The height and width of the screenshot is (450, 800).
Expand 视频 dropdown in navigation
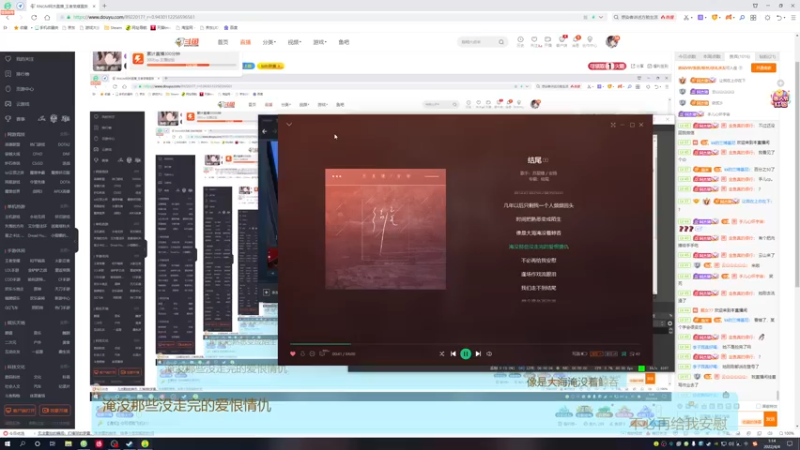[x=294, y=42]
